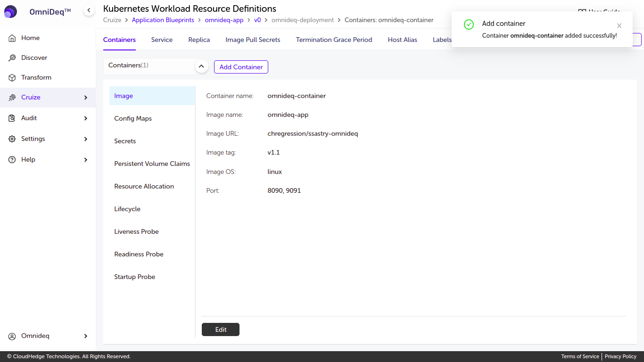The height and width of the screenshot is (362, 644).
Task: Click the Edit button
Action: coord(221,329)
